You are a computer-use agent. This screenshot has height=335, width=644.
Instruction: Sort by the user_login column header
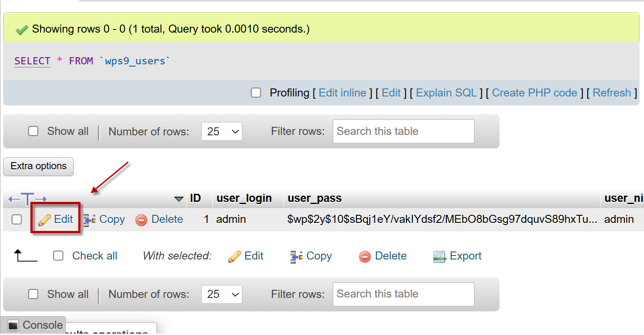pyautogui.click(x=244, y=198)
